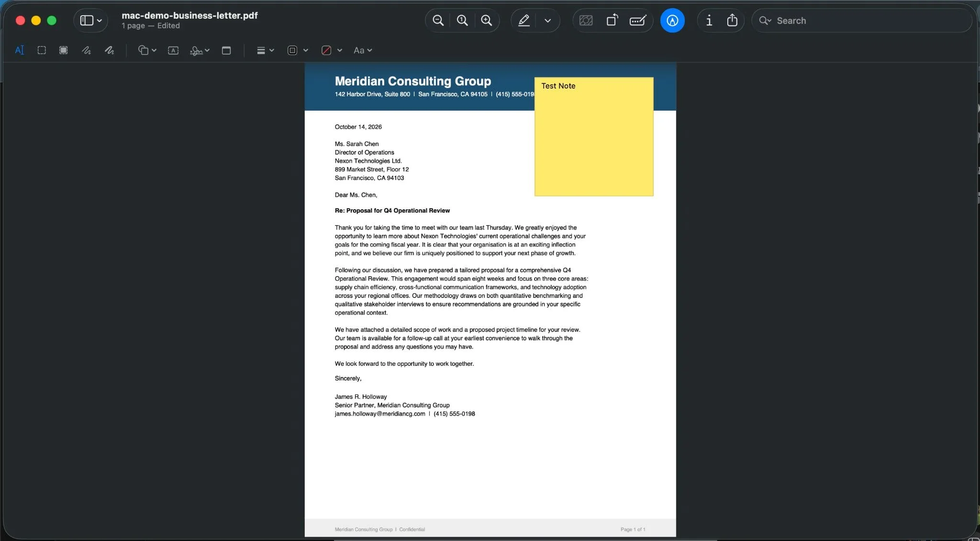Open the form filling tool
The height and width of the screenshot is (541, 980).
[638, 21]
